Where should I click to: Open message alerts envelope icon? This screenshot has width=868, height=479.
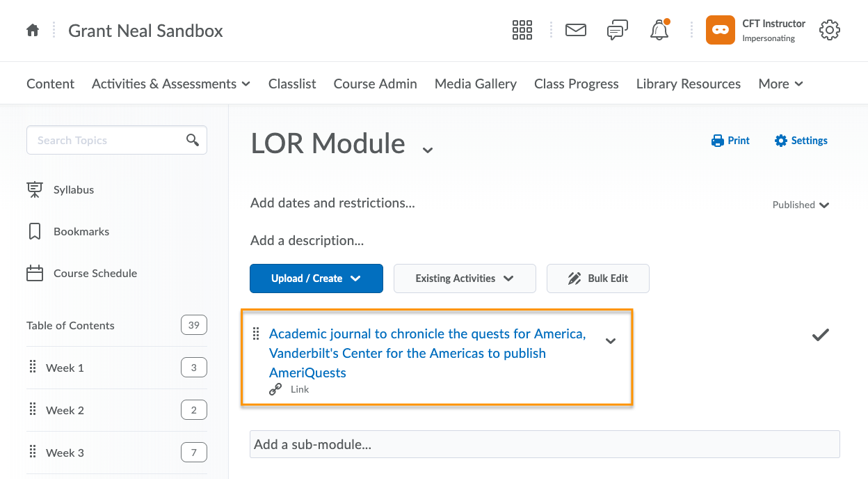[x=575, y=30]
